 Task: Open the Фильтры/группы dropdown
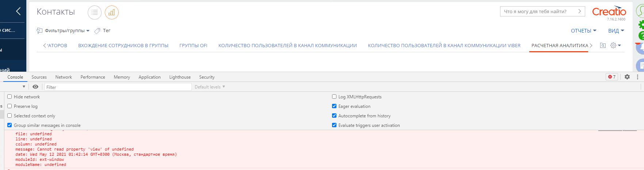(67, 31)
